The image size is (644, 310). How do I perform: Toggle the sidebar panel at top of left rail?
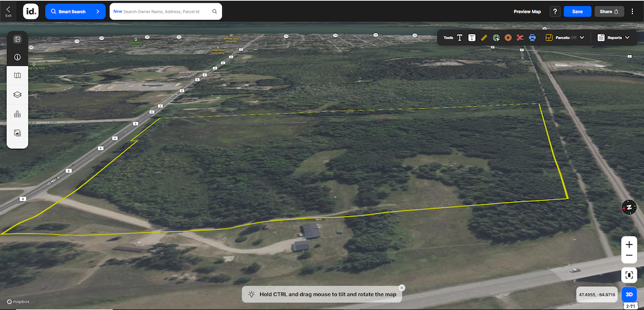[x=17, y=39]
